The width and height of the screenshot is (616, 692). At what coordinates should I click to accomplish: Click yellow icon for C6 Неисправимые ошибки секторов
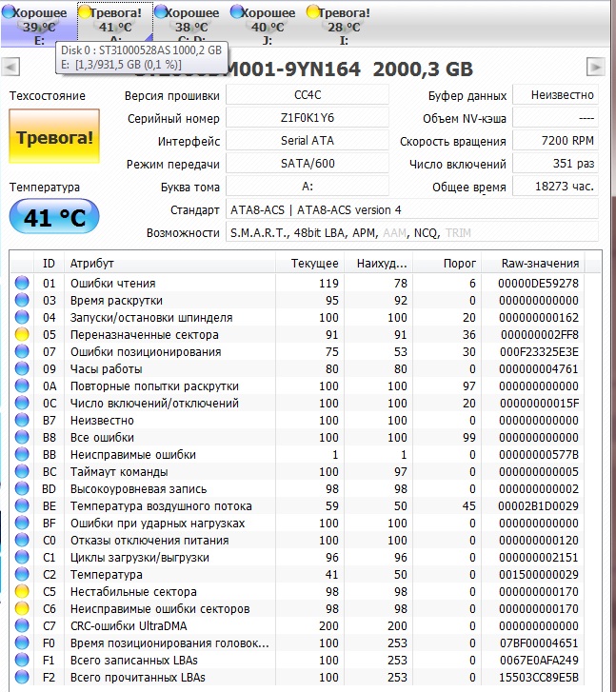point(22,608)
